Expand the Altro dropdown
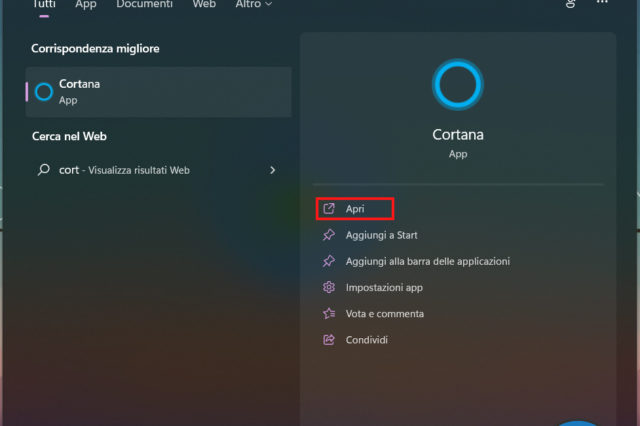This screenshot has height=426, width=640. (254, 5)
